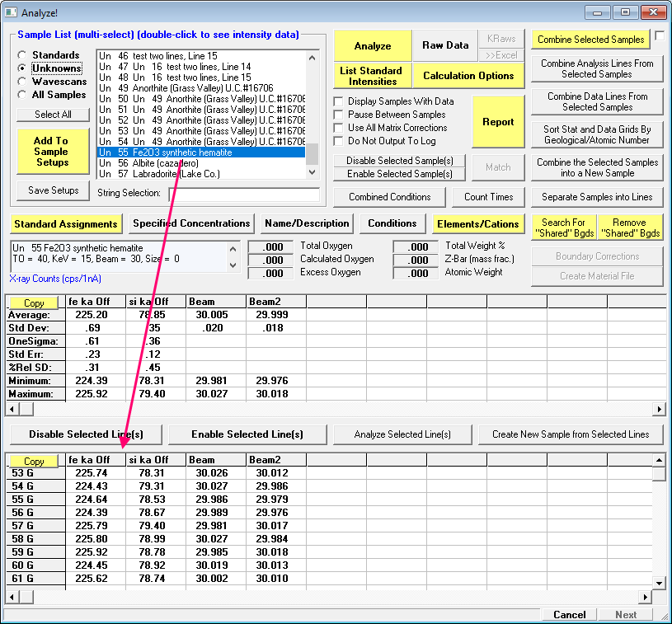Select the Wavescans radio option
The image size is (672, 624).
point(22,82)
